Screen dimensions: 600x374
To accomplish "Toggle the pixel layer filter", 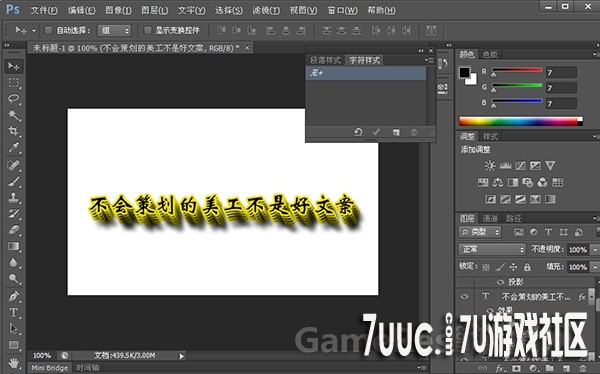I will tap(518, 232).
